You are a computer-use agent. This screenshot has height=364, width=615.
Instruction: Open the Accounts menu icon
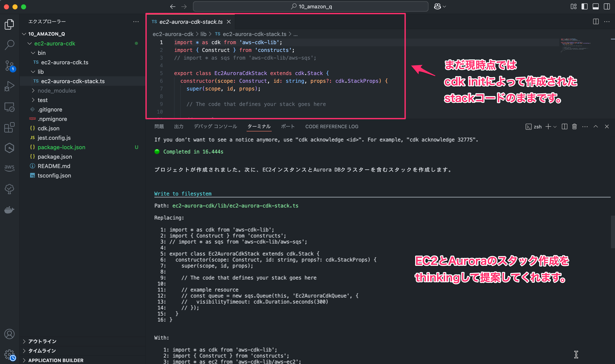coord(9,334)
